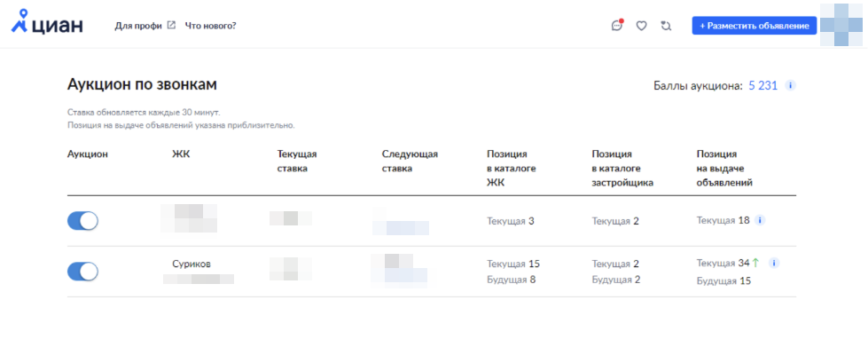Open the messages chat icon
The height and width of the screenshot is (355, 868).
coord(617,25)
